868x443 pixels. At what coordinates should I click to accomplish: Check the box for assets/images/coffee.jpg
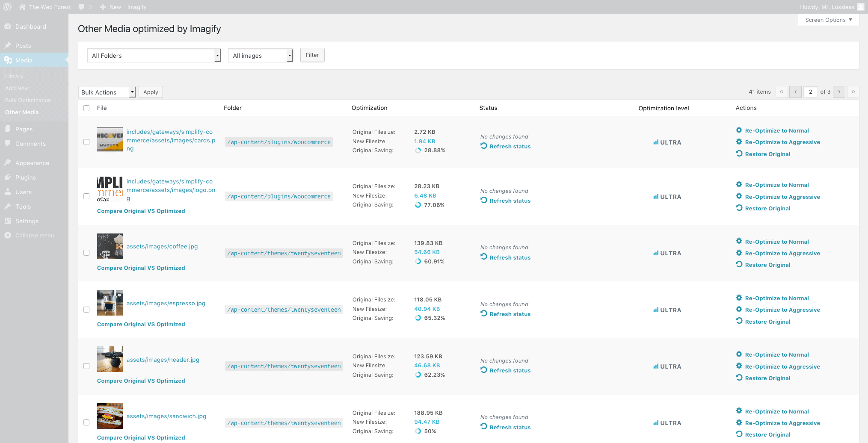point(86,253)
